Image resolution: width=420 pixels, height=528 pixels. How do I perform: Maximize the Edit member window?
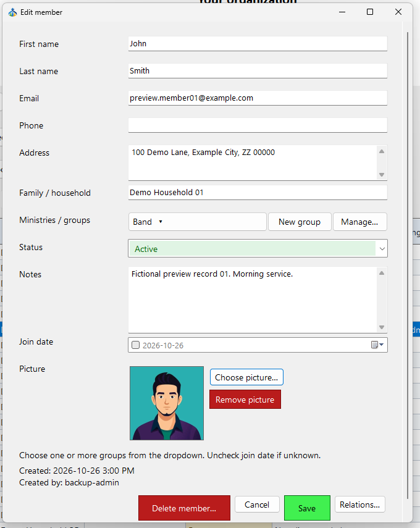tap(370, 12)
